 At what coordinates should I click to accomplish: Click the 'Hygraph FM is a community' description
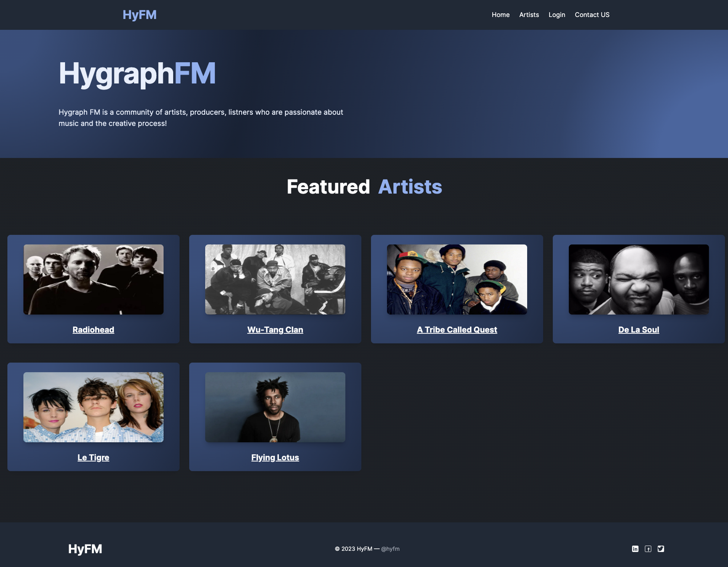[x=201, y=118]
